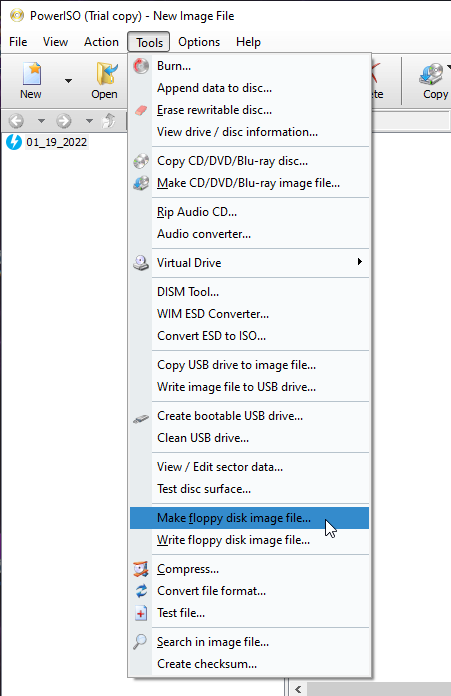Select the 01_19_2022 tree node
Image resolution: width=451 pixels, height=696 pixels.
pyautogui.click(x=56, y=142)
